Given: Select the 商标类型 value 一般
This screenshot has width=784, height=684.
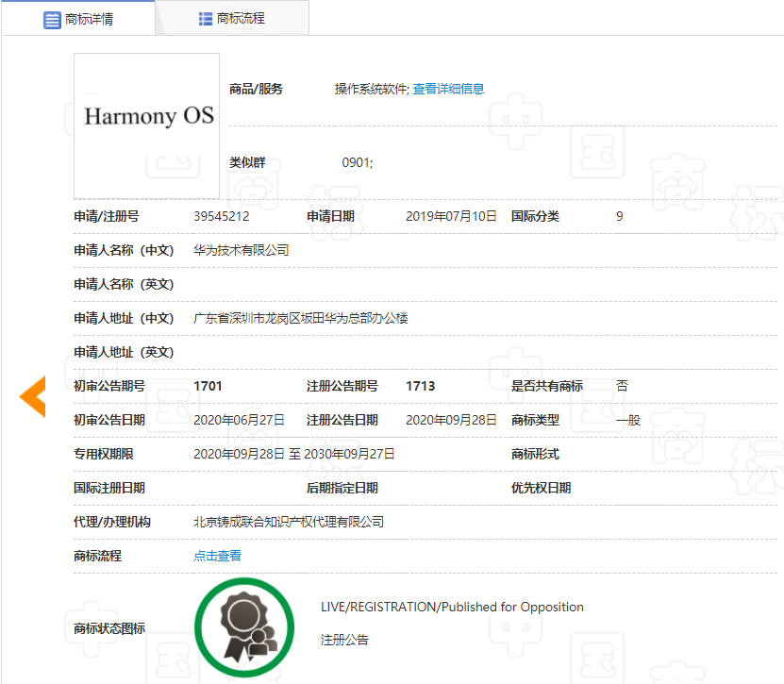Looking at the screenshot, I should point(628,420).
